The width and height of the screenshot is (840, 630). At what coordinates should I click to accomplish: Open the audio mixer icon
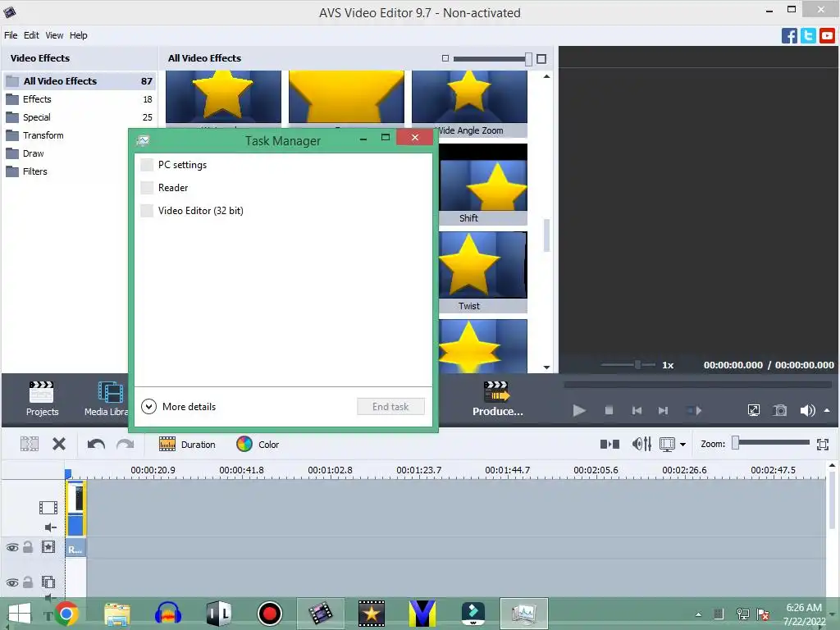tap(641, 444)
